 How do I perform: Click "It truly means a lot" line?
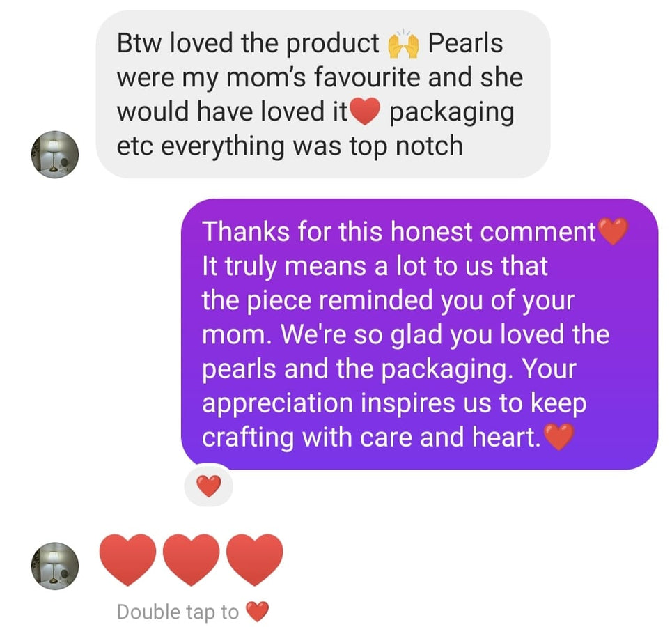(375, 266)
